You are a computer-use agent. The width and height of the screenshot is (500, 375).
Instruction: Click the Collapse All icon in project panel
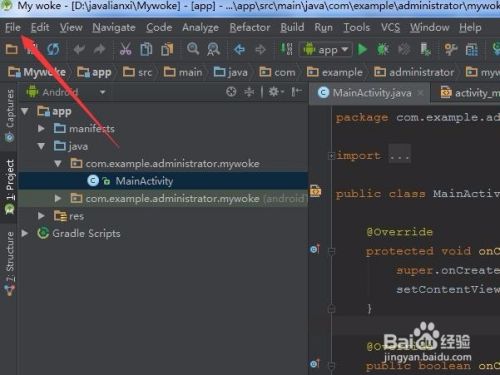(x=249, y=92)
